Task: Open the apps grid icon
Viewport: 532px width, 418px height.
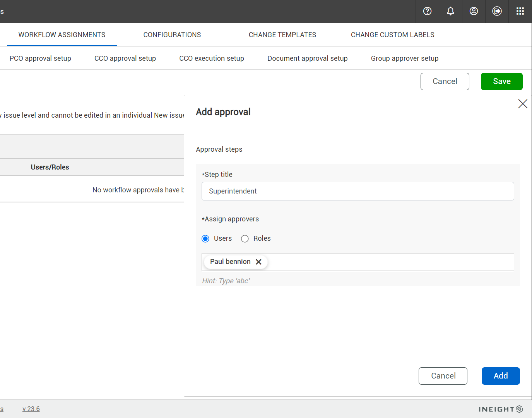Action: [520, 11]
